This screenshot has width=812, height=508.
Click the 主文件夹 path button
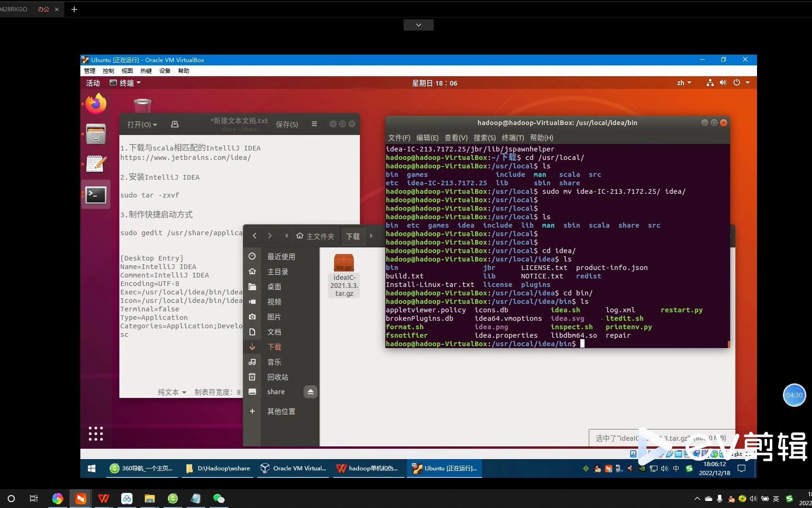pos(315,236)
